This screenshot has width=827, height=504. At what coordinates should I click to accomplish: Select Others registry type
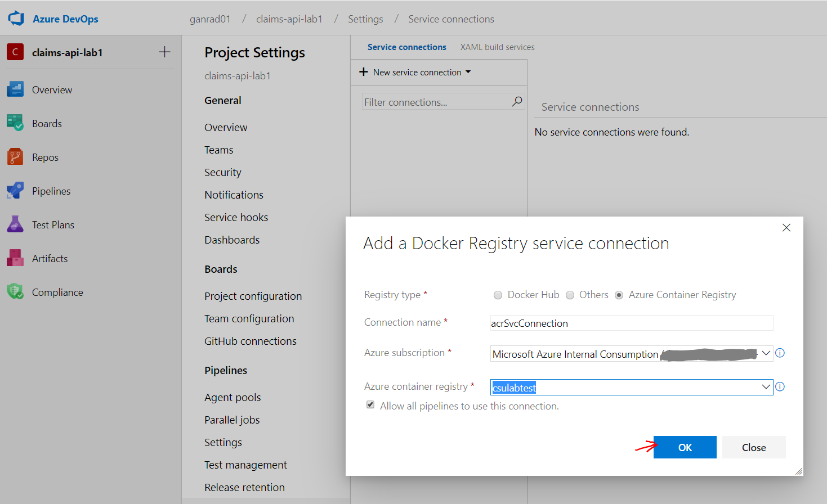click(x=570, y=295)
